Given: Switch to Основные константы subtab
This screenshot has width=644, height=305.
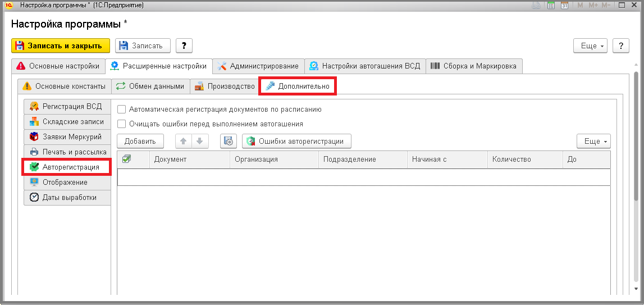Looking at the screenshot, I should coord(65,87).
